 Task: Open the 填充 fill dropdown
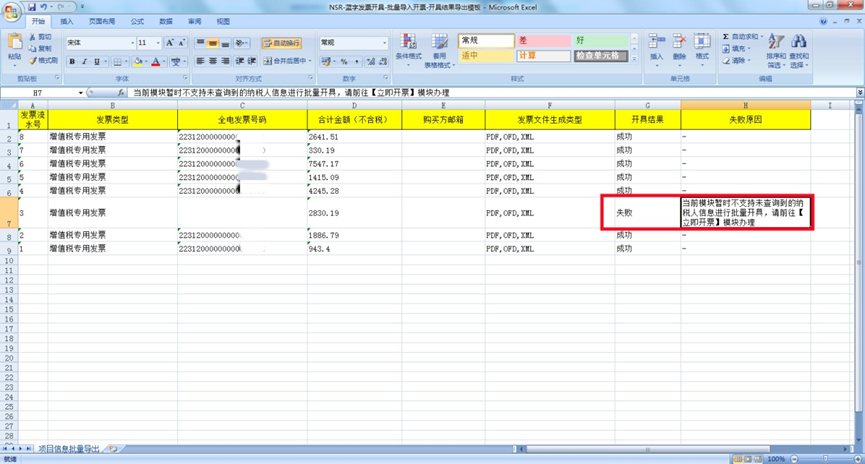click(x=737, y=49)
